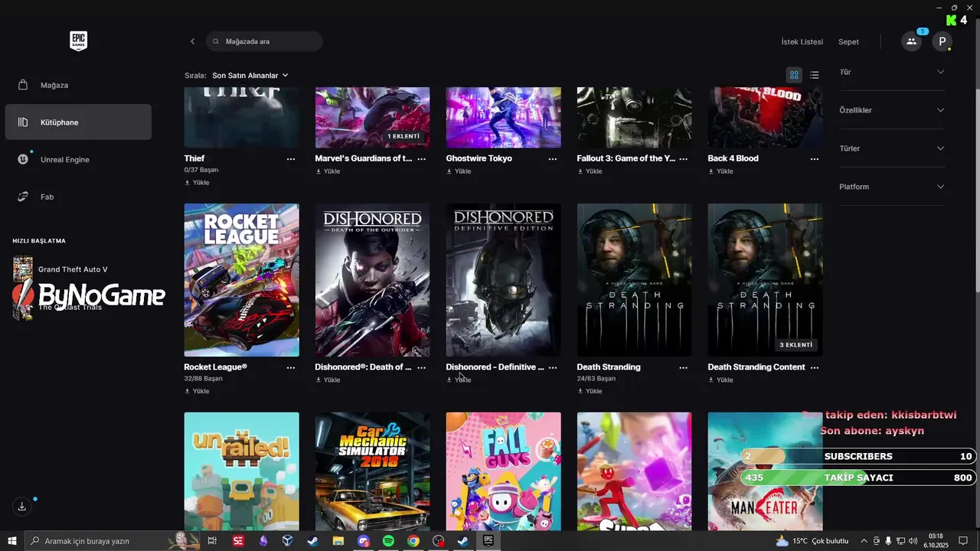Screen dimensions: 980x551
Task: Open options dots for Fallout 3
Action: [x=684, y=158]
